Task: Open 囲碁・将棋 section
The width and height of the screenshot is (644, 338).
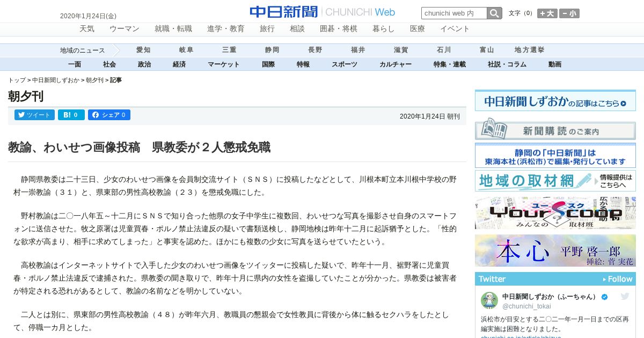Action: click(x=339, y=29)
